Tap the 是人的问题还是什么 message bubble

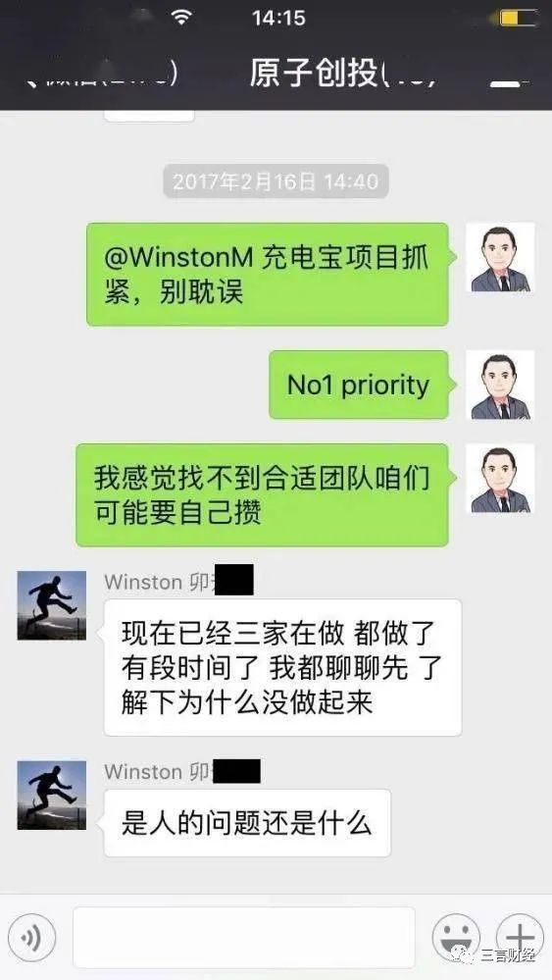coord(247,822)
